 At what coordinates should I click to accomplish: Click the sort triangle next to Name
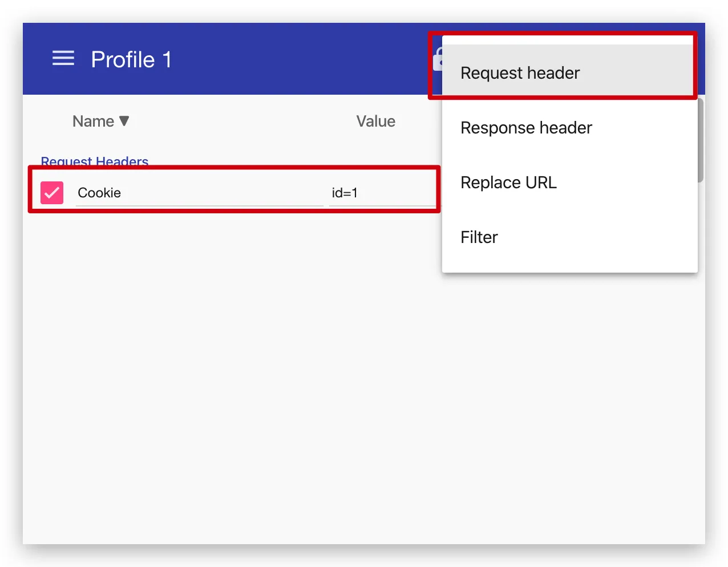(x=124, y=121)
